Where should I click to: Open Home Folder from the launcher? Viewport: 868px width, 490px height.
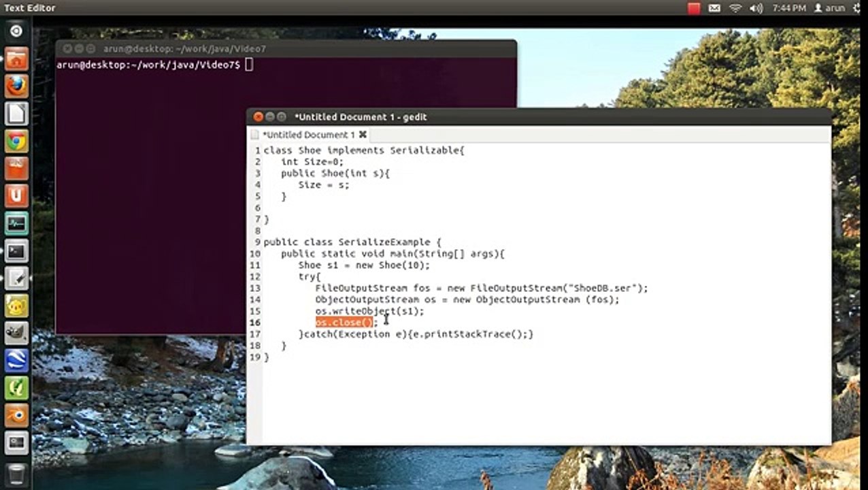point(16,59)
